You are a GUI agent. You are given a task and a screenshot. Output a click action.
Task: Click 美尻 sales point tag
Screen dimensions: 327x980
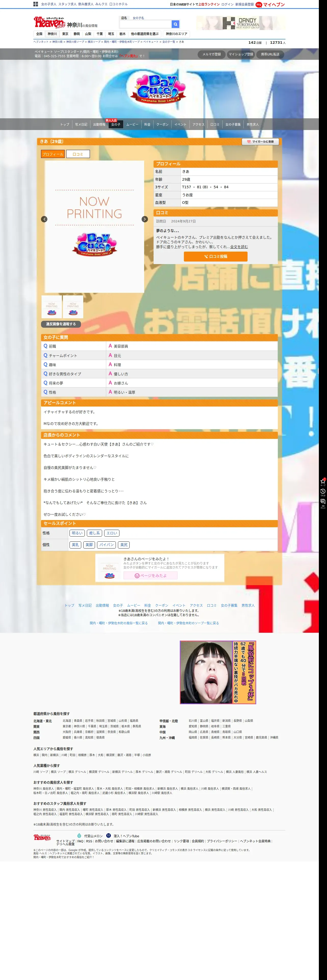click(124, 545)
